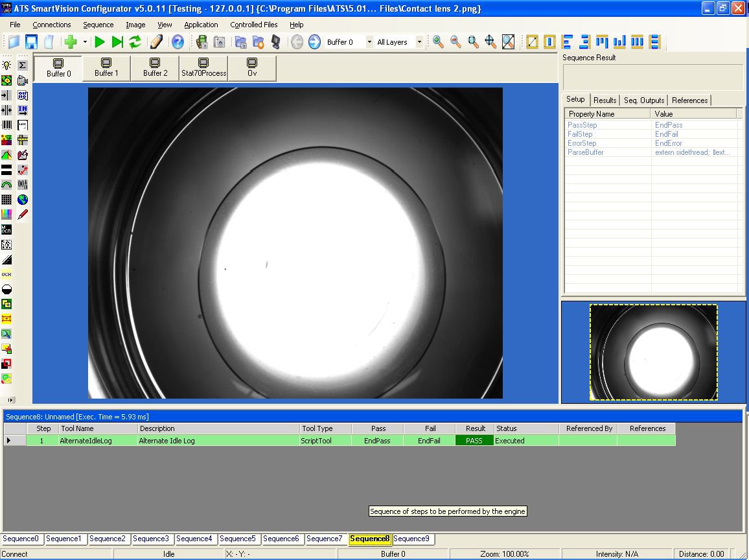
Task: Select the Sequence9 tab at bottom
Action: pyautogui.click(x=412, y=539)
